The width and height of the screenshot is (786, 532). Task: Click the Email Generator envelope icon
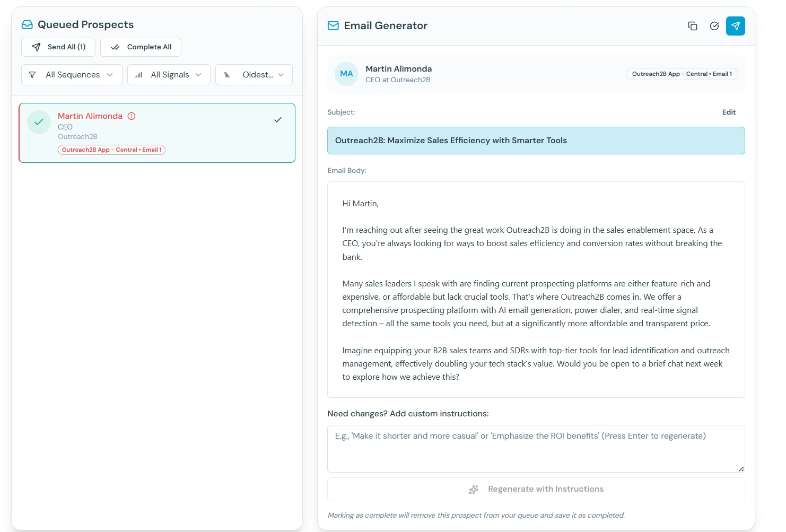point(333,25)
